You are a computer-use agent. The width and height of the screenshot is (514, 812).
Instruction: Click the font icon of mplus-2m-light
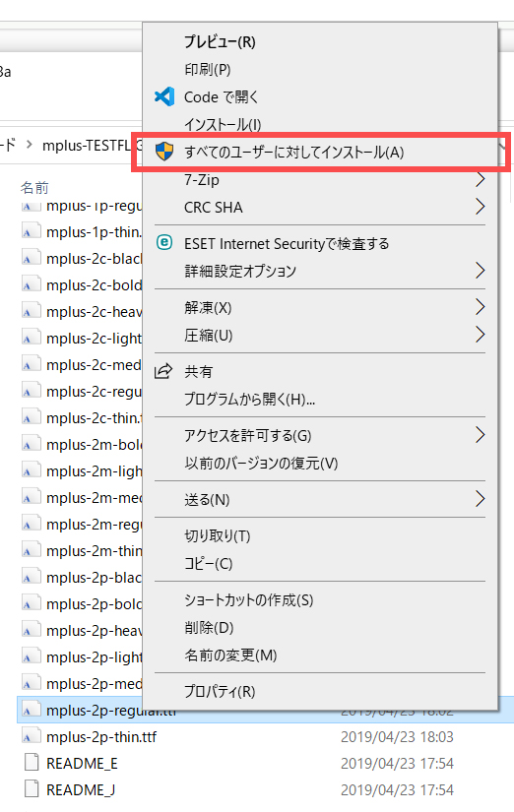point(32,471)
